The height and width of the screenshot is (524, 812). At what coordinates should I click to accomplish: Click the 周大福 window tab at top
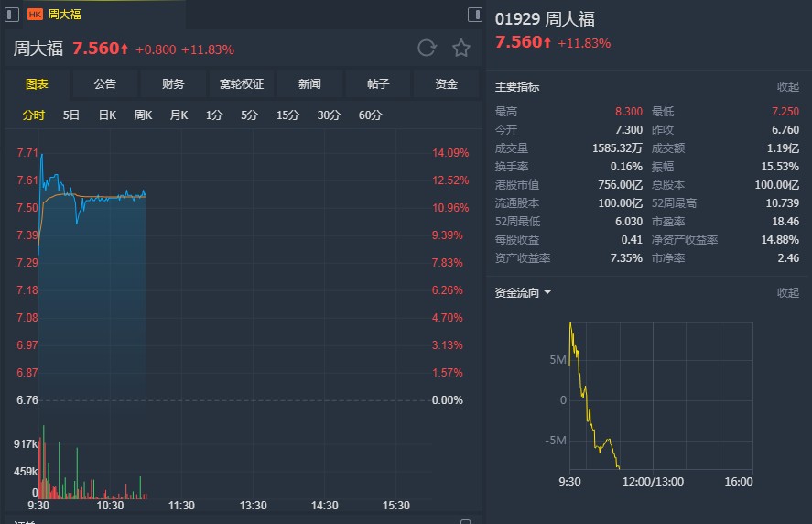tap(64, 14)
